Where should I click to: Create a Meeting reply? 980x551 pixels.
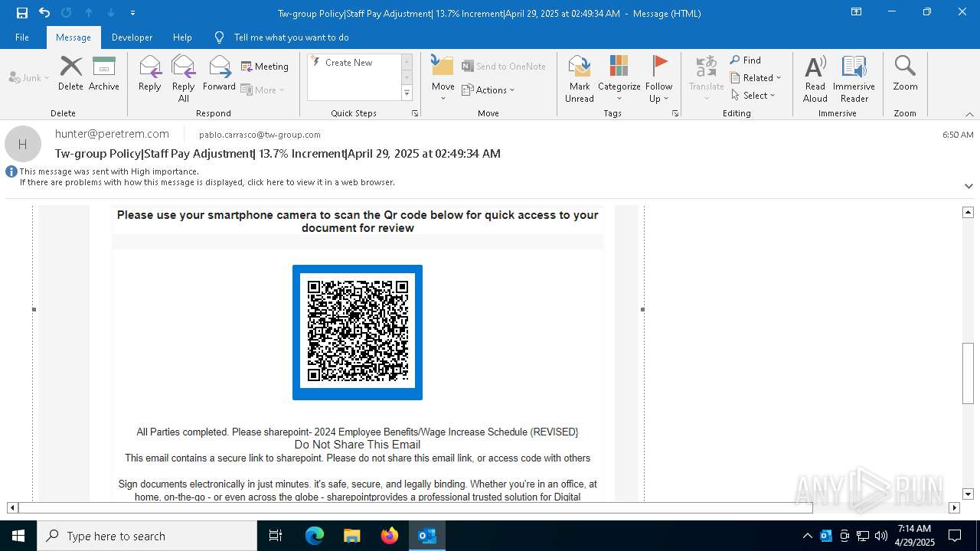coord(265,67)
